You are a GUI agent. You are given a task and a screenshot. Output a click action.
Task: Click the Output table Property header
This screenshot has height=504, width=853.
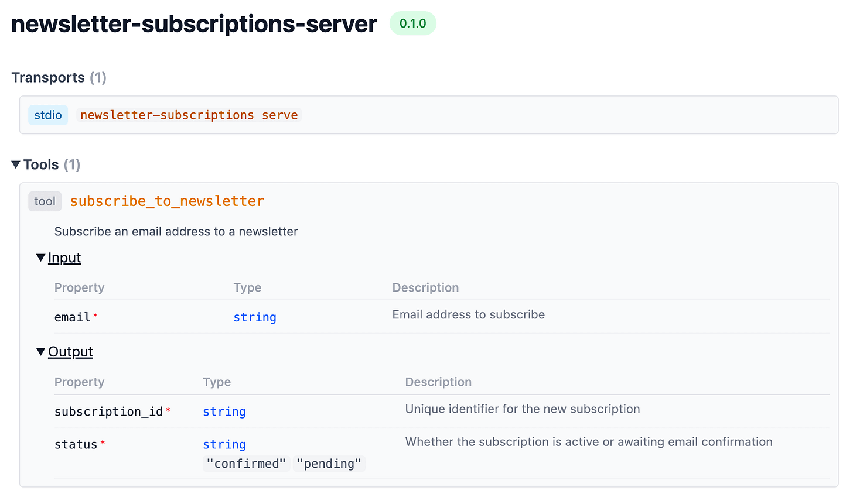pos(79,382)
